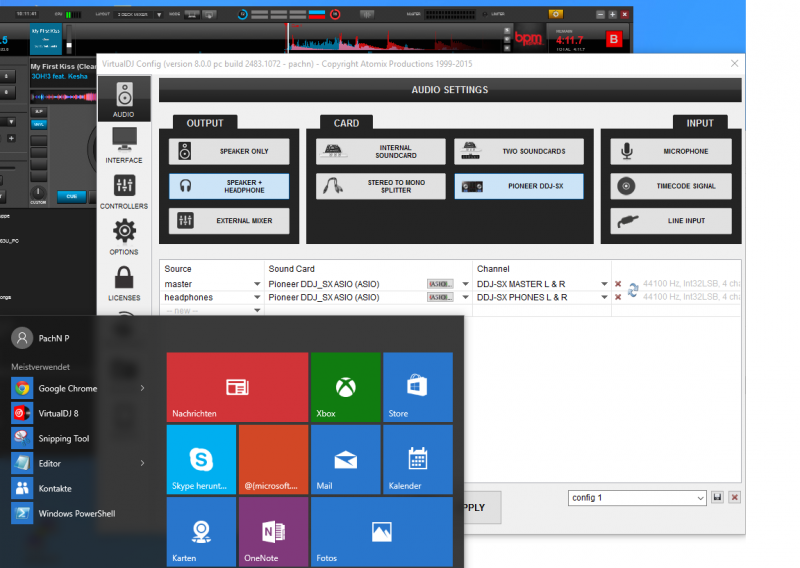Open the Nachrichten tile
Viewport: 800px width, 568px height.
[237, 387]
